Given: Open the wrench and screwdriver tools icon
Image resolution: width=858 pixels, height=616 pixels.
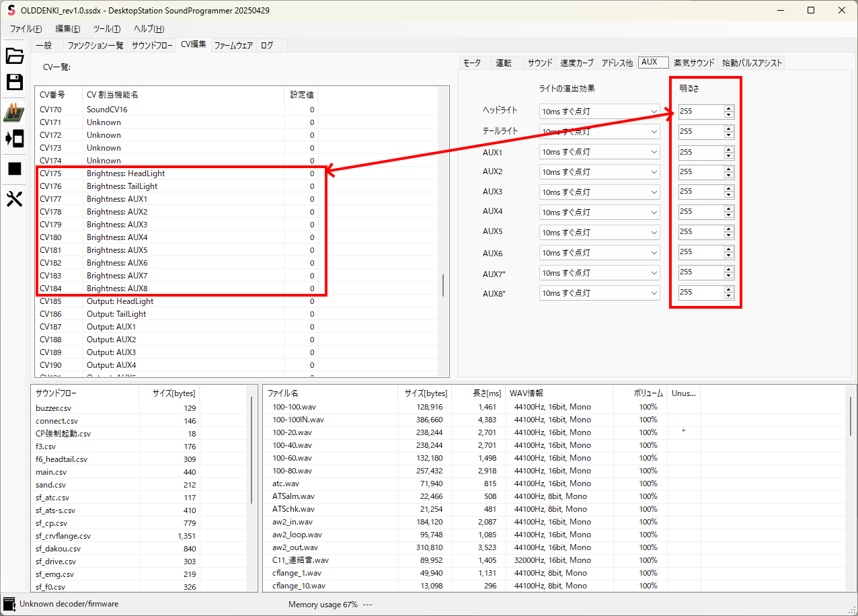Looking at the screenshot, I should (14, 198).
